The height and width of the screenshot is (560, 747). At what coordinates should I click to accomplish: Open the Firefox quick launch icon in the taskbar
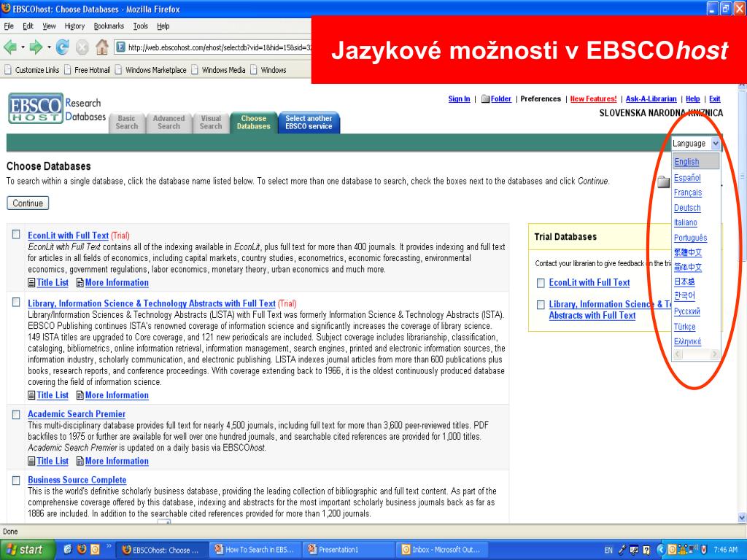82,550
